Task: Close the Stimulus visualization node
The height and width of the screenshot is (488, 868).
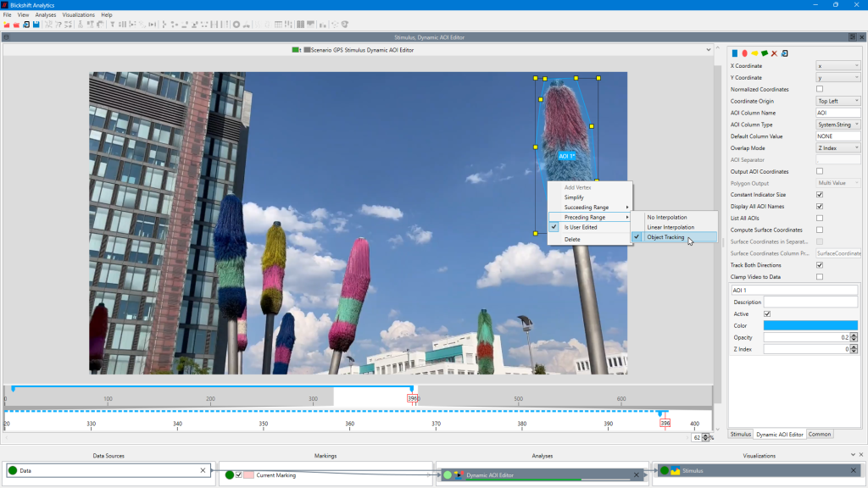Action: coord(853,470)
